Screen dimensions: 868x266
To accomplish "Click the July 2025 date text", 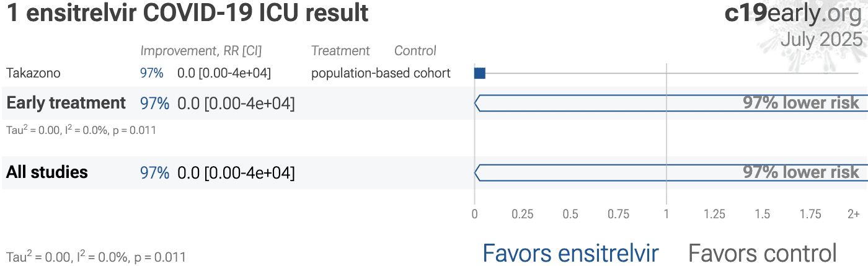I will (x=821, y=39).
